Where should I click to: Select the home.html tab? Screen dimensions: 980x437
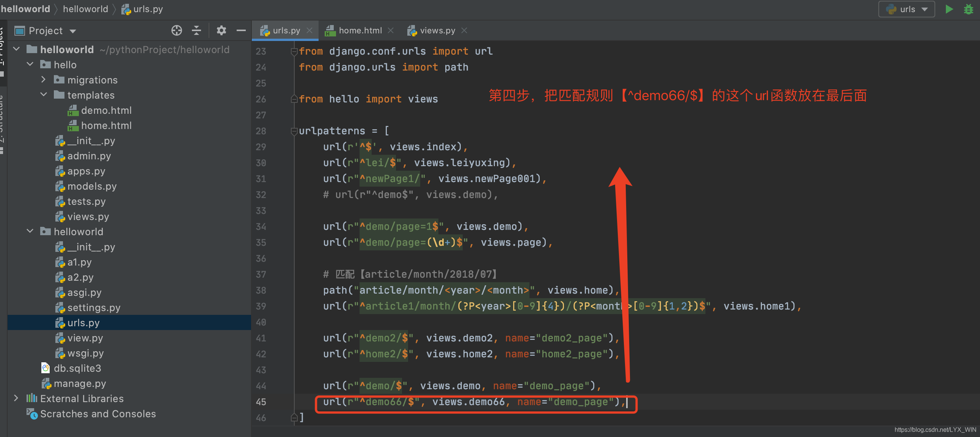click(358, 30)
